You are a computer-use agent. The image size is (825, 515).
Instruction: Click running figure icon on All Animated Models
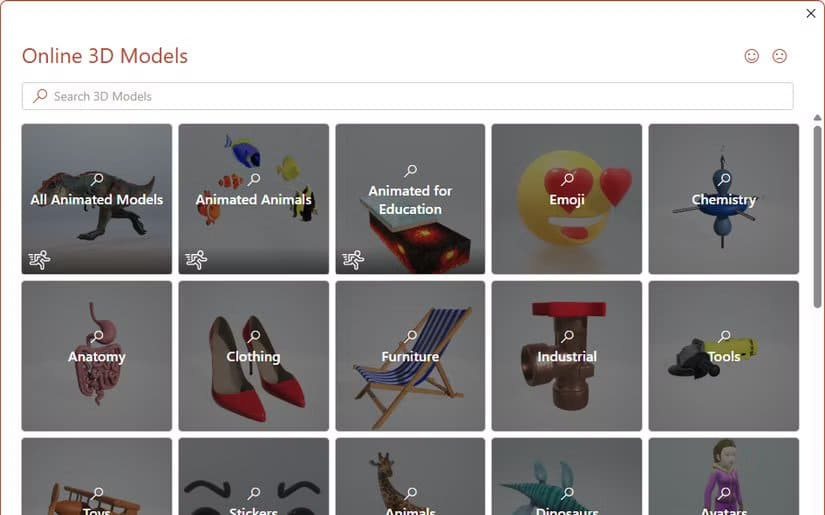[x=39, y=260]
